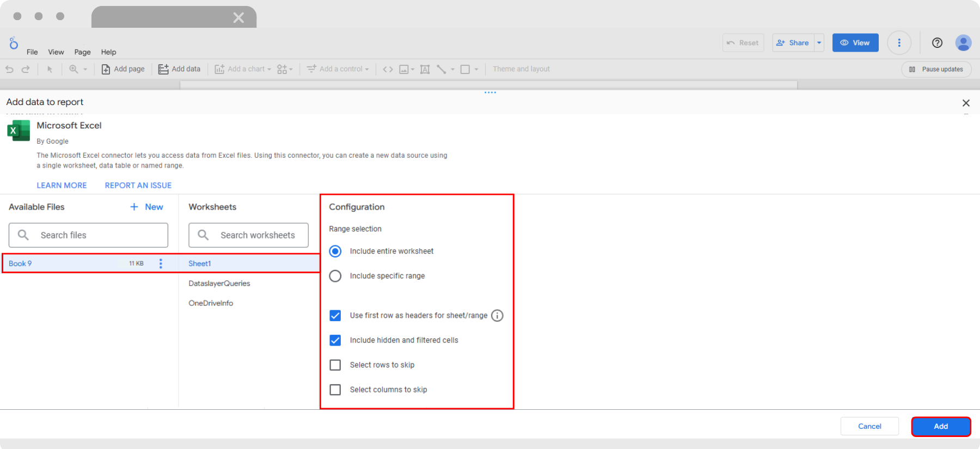Close the Add data to report panel
This screenshot has height=449, width=980.
tap(966, 103)
